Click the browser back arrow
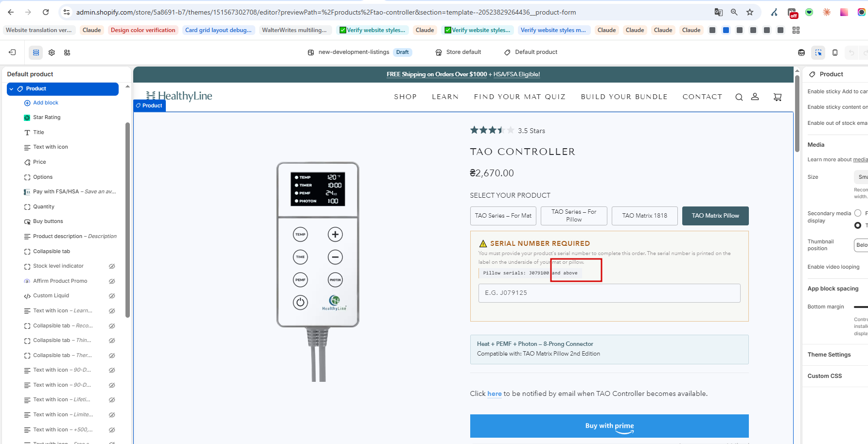This screenshot has height=444, width=868. point(11,12)
